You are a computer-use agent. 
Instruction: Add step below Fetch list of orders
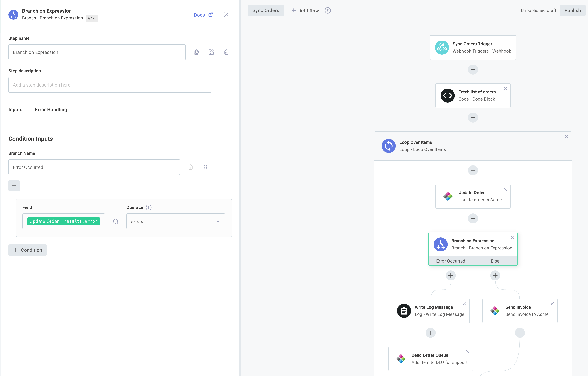click(473, 118)
